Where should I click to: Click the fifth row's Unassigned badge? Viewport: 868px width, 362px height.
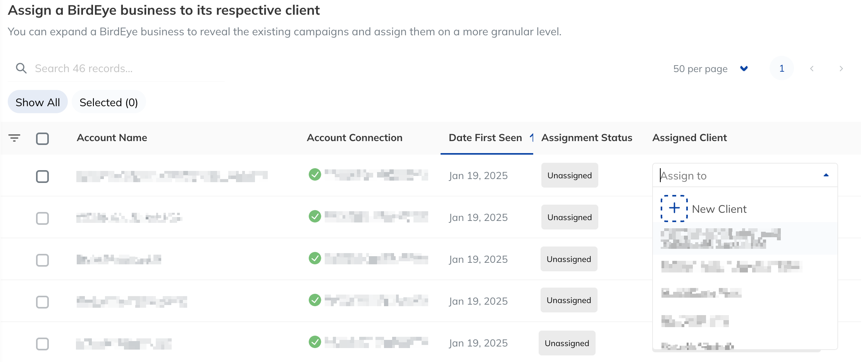click(x=567, y=343)
